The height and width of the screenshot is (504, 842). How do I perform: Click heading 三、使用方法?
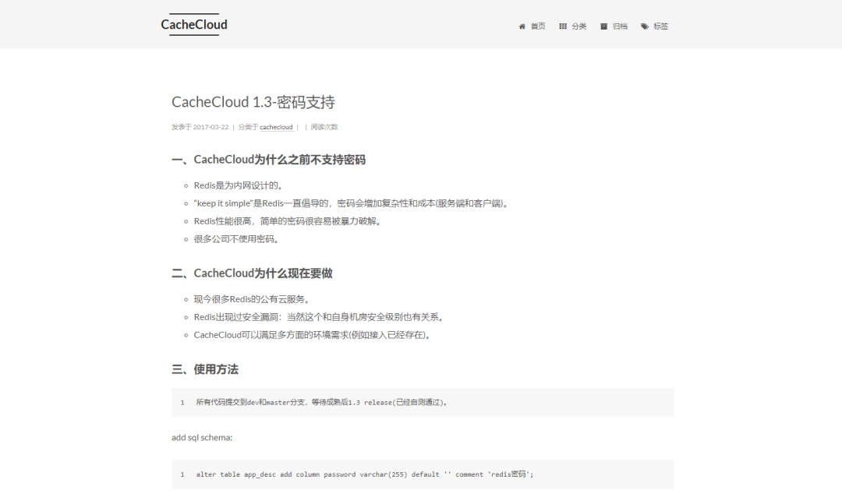coord(205,369)
